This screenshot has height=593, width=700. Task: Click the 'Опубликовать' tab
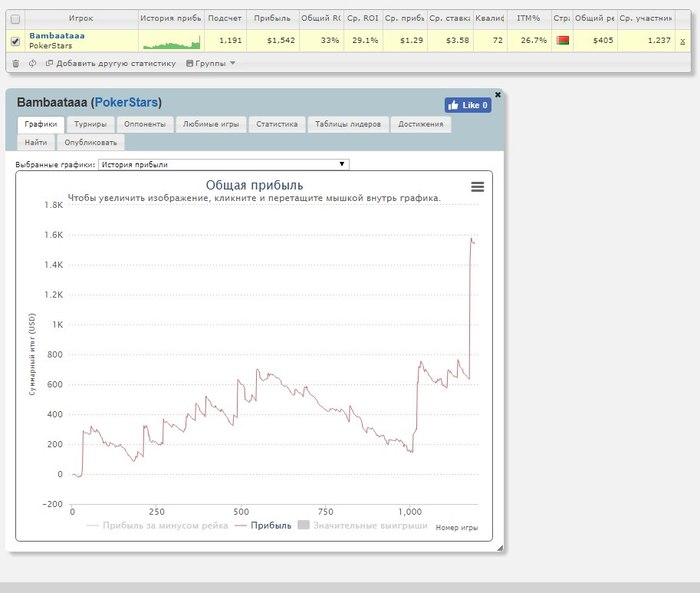[91, 142]
